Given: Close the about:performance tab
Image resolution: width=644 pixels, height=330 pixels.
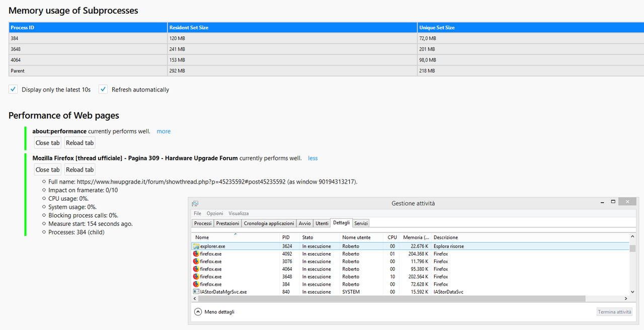Looking at the screenshot, I should click(48, 143).
